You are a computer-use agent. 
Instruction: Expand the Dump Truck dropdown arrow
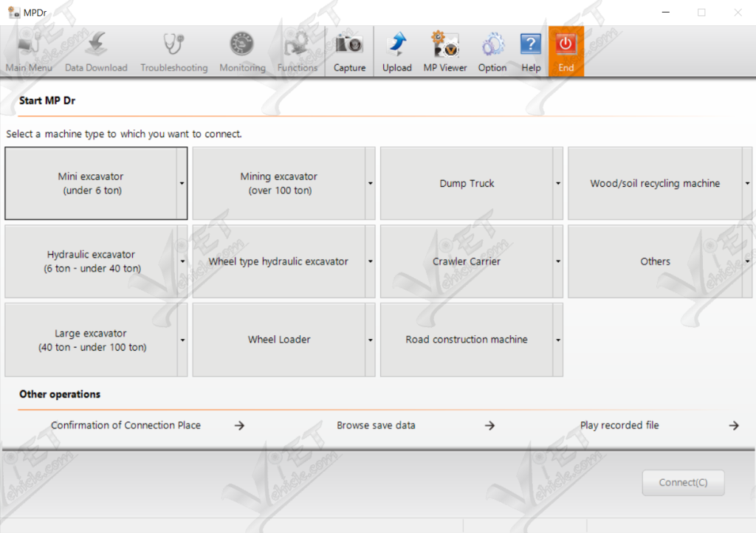558,184
